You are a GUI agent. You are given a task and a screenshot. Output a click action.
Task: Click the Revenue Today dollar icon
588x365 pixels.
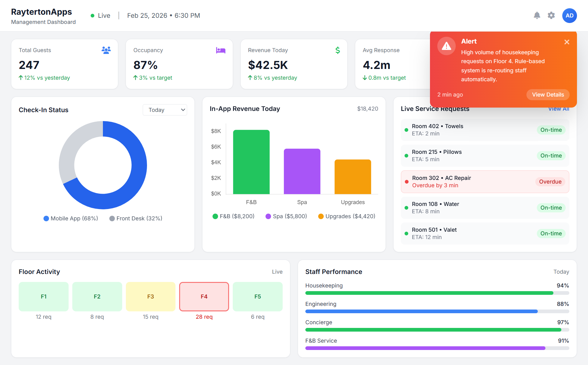[x=337, y=50]
